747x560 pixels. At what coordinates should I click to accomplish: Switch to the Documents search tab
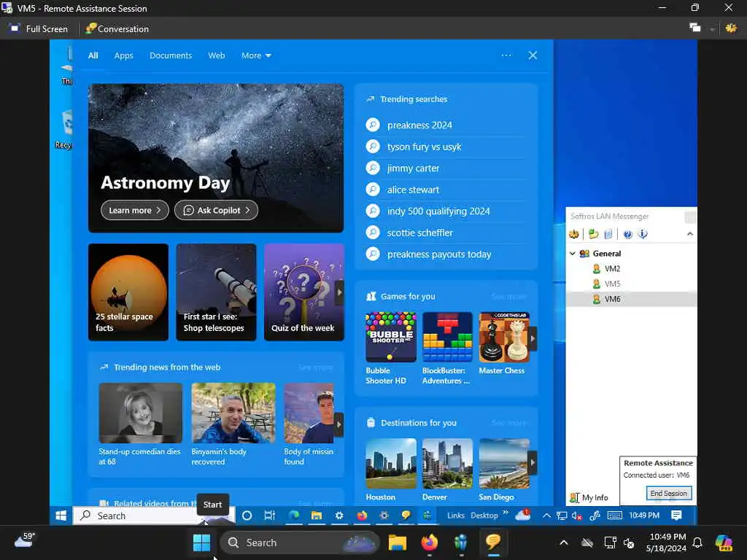[x=171, y=55]
